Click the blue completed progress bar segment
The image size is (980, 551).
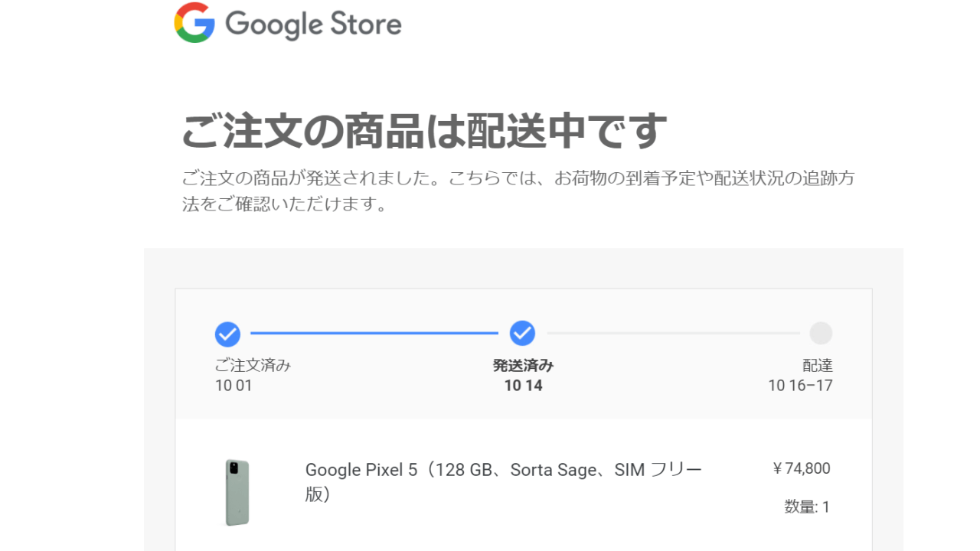[x=374, y=334]
